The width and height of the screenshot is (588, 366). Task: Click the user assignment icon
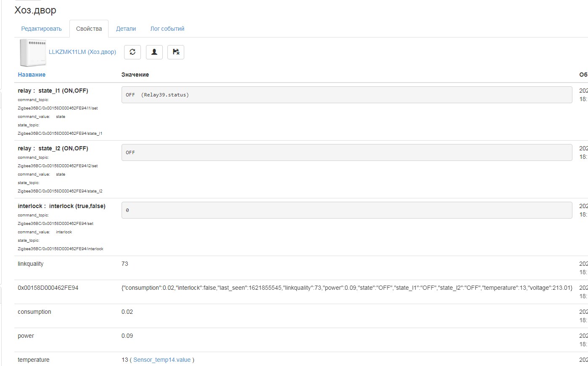point(154,52)
